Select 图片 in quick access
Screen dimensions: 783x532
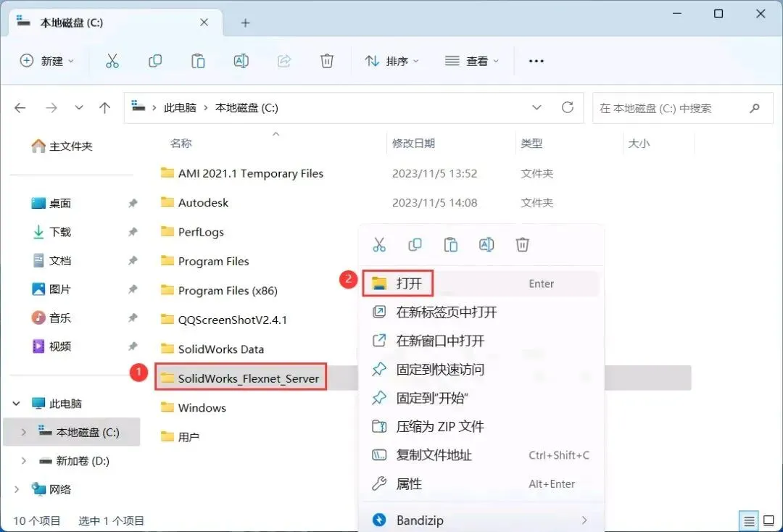pyautogui.click(x=51, y=289)
